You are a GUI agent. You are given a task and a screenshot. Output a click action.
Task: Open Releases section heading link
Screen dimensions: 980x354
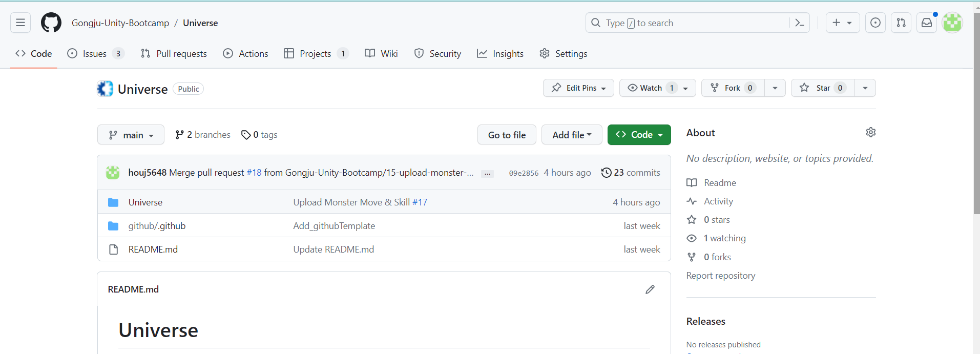(x=706, y=321)
